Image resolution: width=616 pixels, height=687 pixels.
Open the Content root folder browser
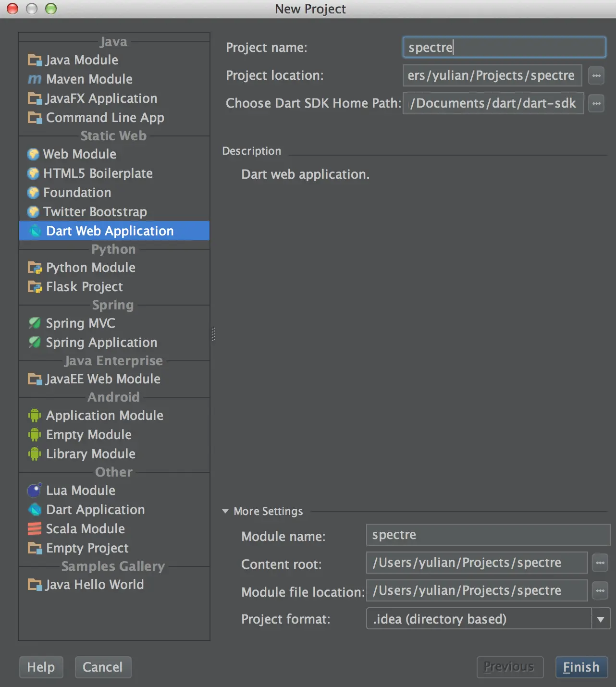[600, 563]
